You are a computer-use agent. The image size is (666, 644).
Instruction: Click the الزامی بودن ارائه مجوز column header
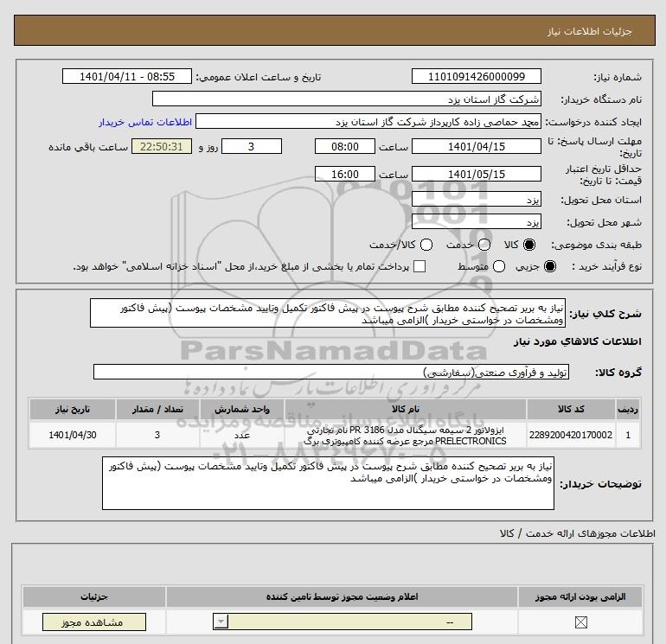pyautogui.click(x=580, y=596)
